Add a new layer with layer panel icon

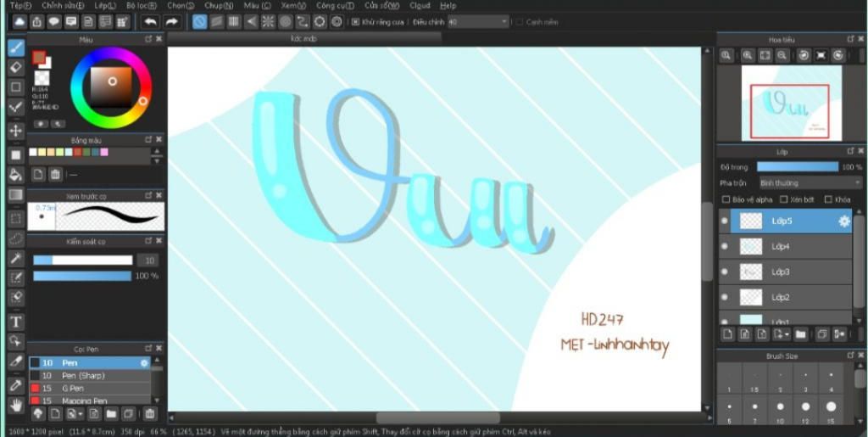(728, 334)
